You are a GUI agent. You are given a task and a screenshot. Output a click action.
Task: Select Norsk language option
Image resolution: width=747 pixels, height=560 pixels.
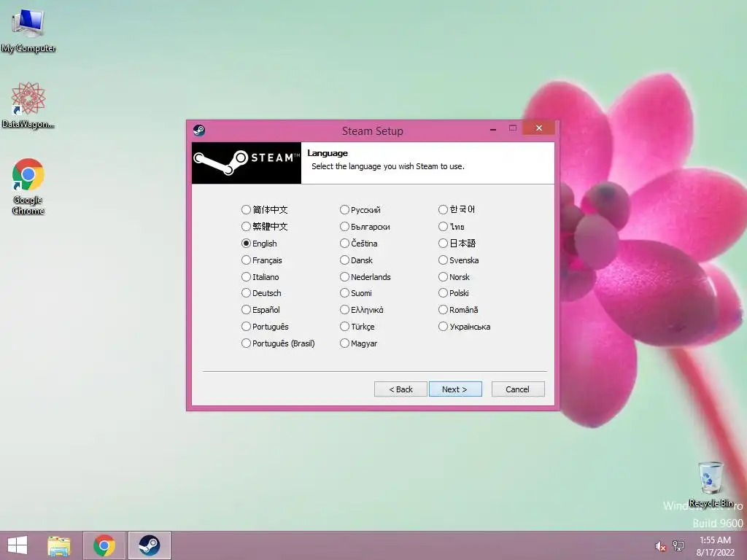[454, 276]
